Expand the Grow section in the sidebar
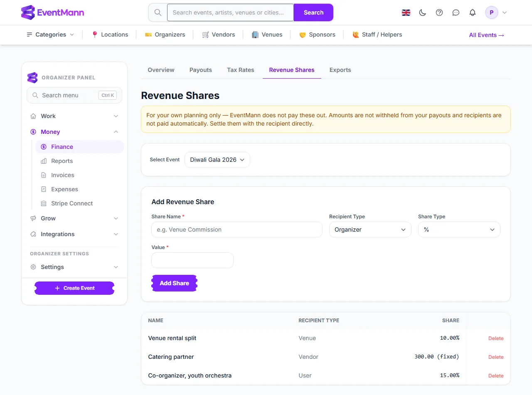532x395 pixels. point(74,218)
